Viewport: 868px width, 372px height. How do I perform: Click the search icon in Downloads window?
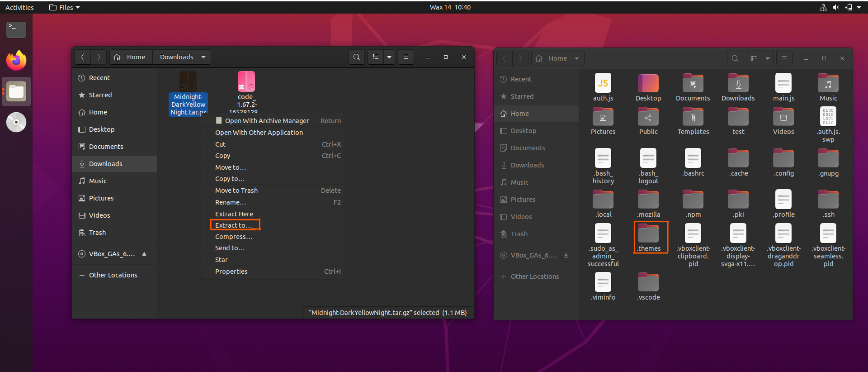tap(356, 57)
